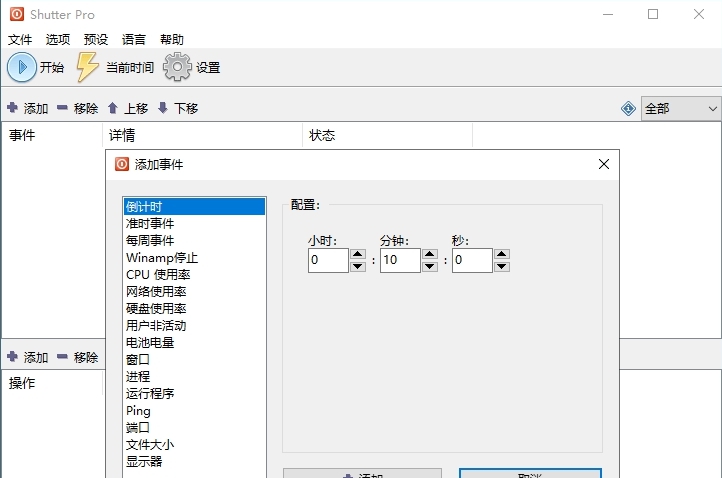
Task: Click the 状态 column header
Action: point(388,135)
